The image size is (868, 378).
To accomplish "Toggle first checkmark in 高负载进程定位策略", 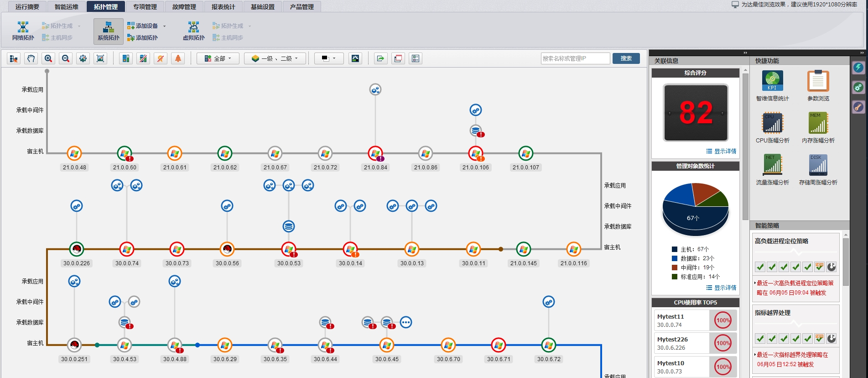I will (760, 267).
